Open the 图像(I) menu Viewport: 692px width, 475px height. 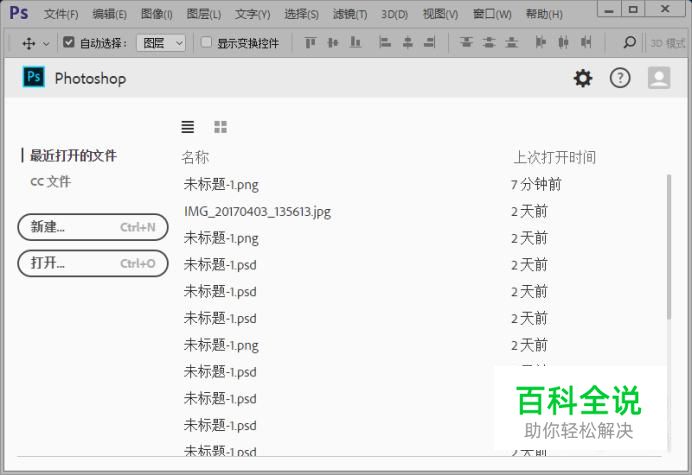(x=156, y=14)
